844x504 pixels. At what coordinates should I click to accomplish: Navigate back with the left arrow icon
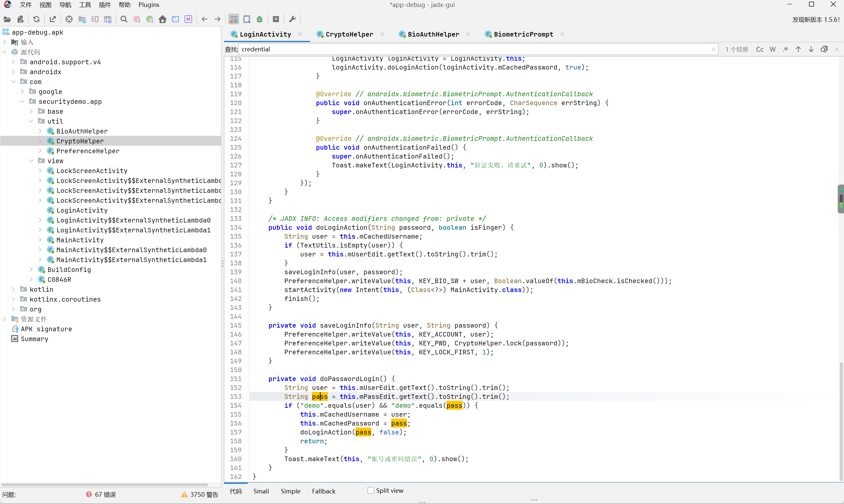tap(204, 19)
